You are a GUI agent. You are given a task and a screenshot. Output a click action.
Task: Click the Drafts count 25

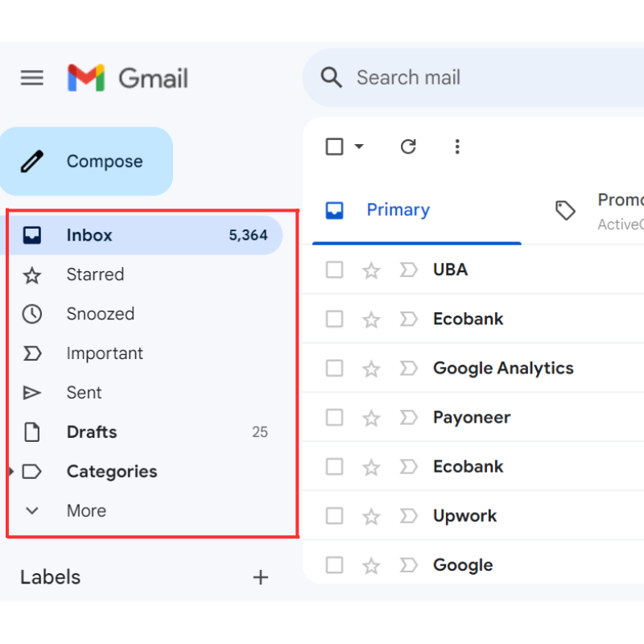(x=259, y=432)
